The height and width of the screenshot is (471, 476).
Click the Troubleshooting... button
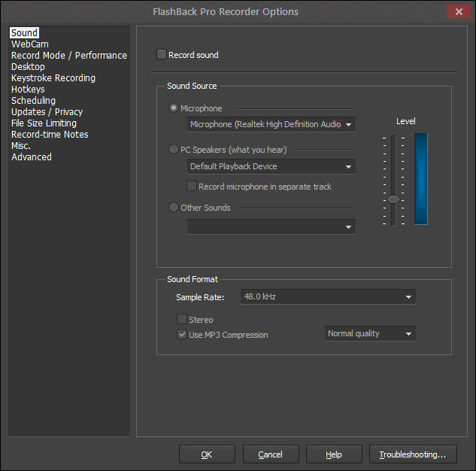click(413, 454)
